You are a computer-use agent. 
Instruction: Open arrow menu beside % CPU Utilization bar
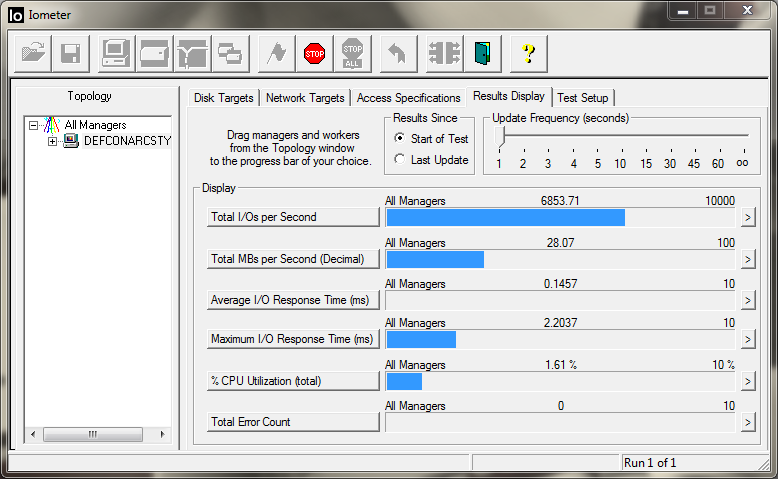746,381
